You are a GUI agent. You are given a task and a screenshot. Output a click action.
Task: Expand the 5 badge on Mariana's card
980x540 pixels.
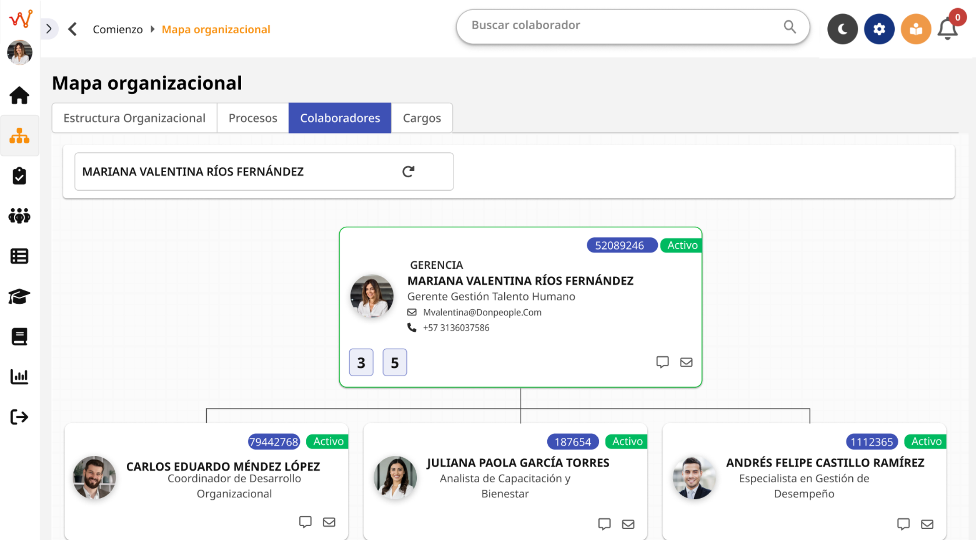click(x=394, y=362)
